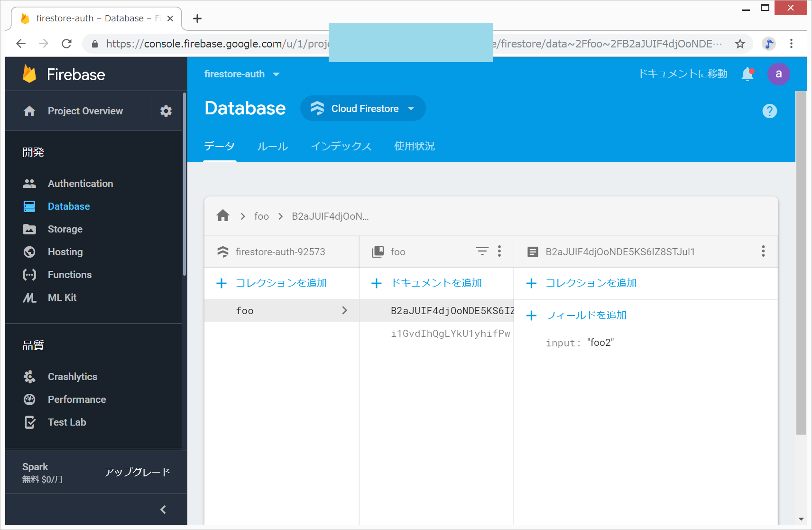Open foo collection more options menu
The image size is (812, 530).
coord(499,251)
